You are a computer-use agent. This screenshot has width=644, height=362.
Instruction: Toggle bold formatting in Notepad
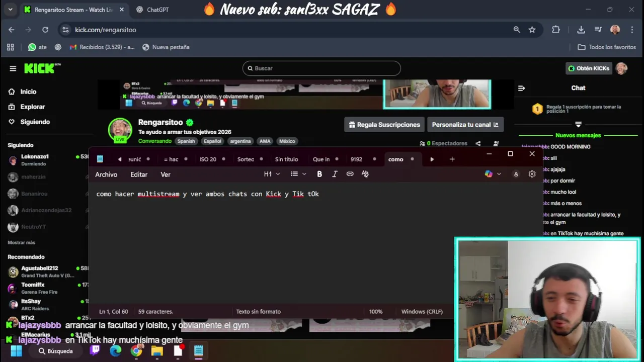click(x=319, y=174)
